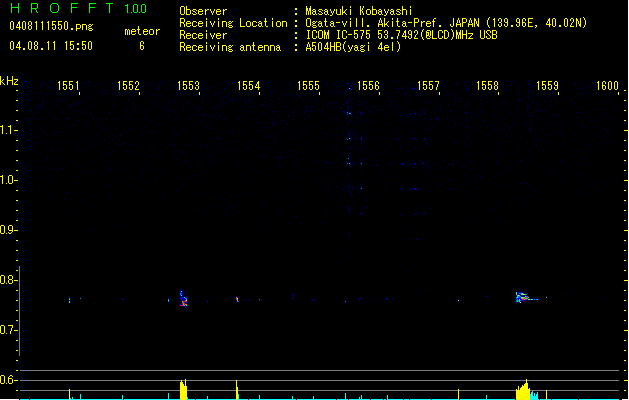Click the 1.1 kHz frequency label

[x=8, y=130]
